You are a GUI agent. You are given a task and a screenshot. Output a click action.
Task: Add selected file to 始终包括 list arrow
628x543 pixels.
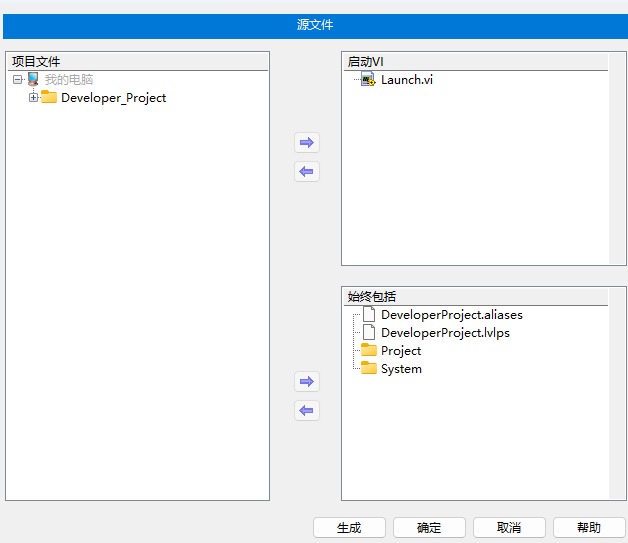pyautogui.click(x=307, y=382)
